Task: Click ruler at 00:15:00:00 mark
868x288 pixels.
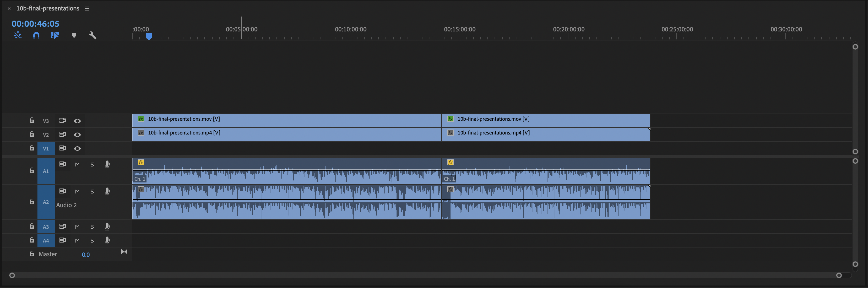Action: click(x=459, y=29)
